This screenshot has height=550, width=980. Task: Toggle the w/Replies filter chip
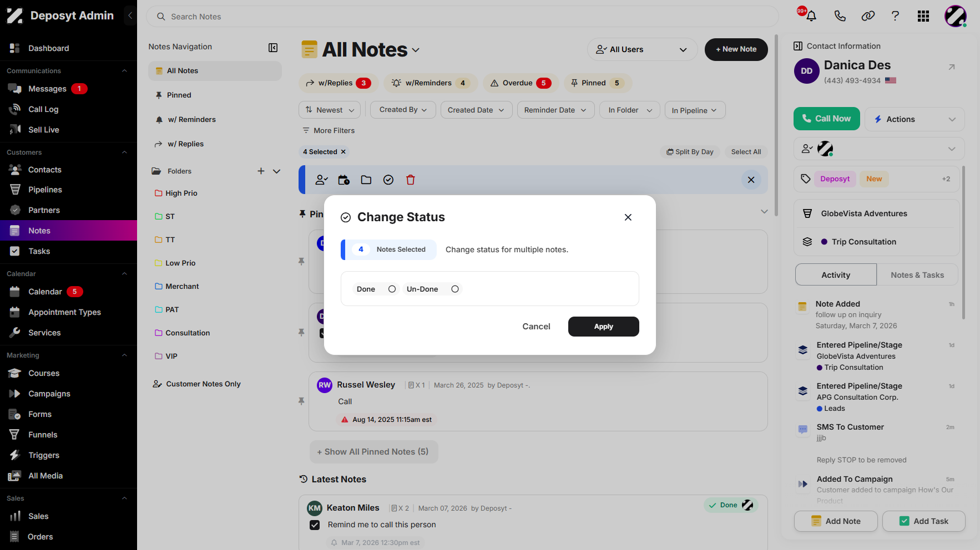(x=339, y=83)
